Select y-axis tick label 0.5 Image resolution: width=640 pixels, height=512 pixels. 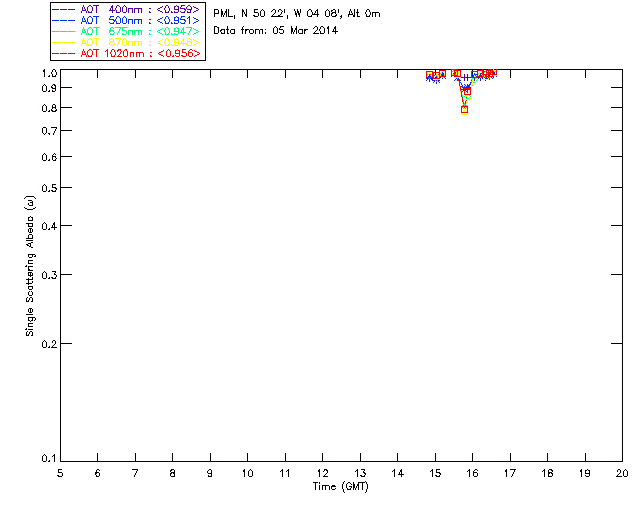pos(49,188)
